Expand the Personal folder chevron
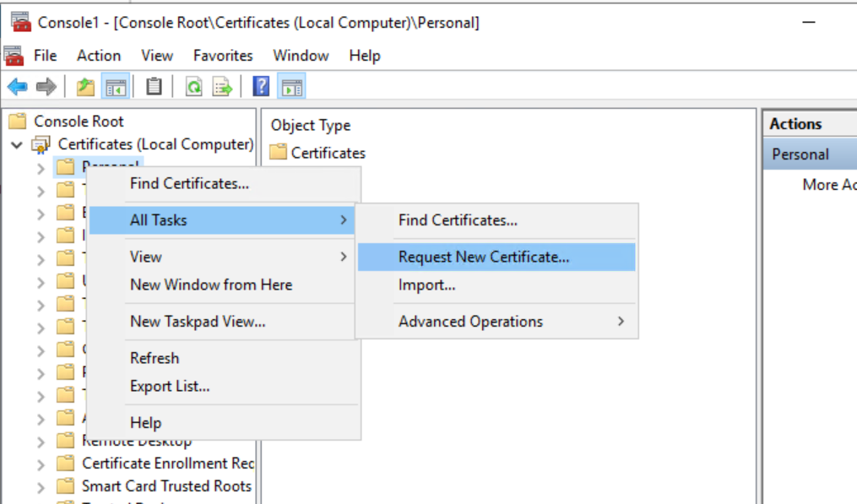This screenshot has height=504, width=857. coord(41,168)
